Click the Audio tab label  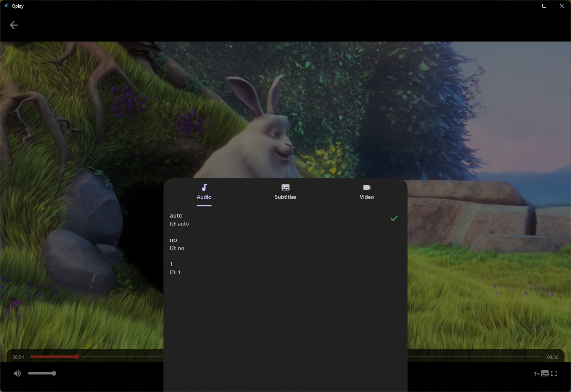point(204,197)
